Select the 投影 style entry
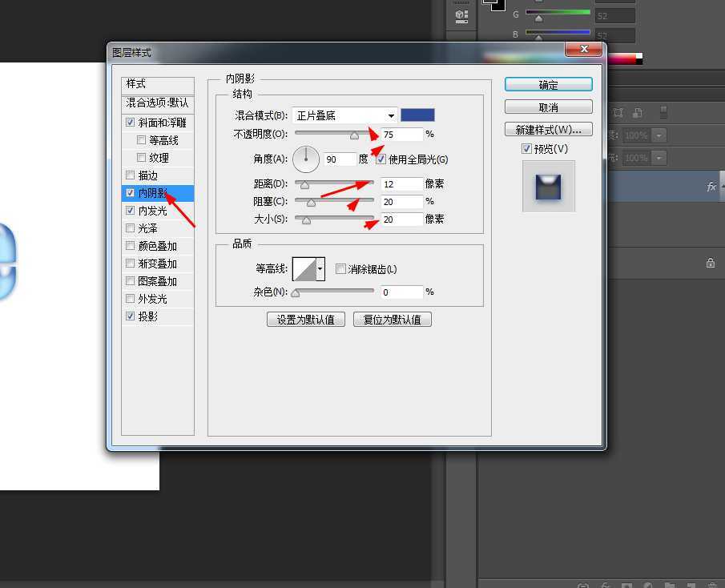725x588 pixels. coord(147,316)
